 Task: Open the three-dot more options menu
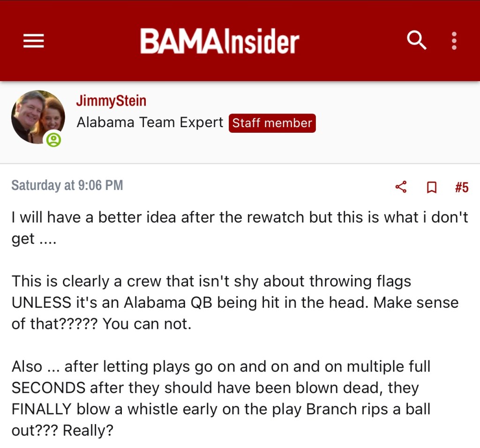click(x=454, y=41)
